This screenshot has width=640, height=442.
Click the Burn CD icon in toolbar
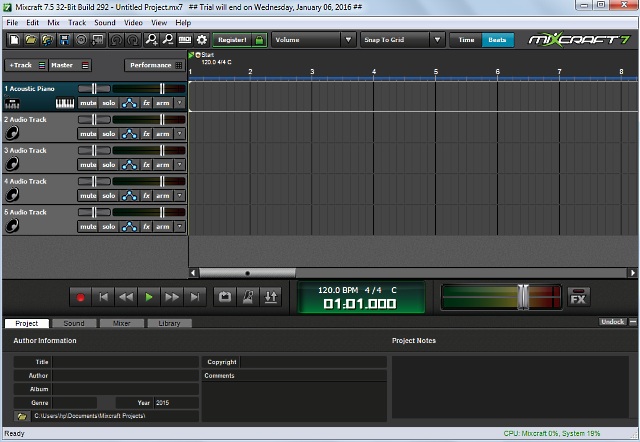tap(82, 40)
